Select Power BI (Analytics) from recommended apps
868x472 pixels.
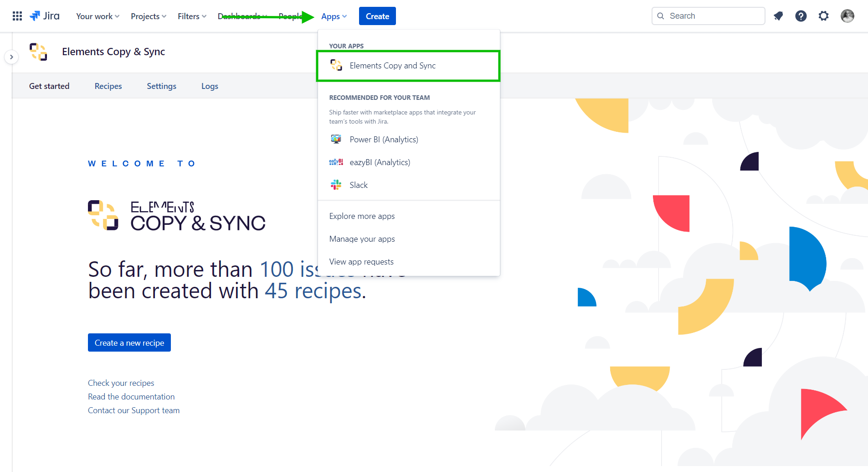pos(384,139)
